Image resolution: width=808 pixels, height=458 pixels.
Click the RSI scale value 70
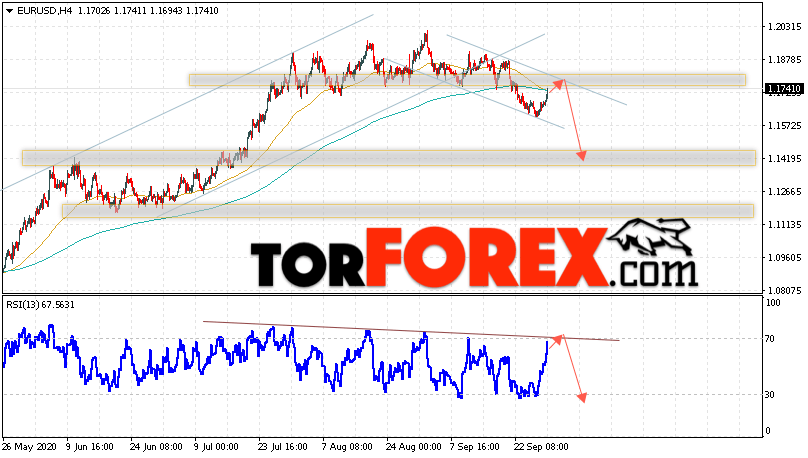[x=770, y=339]
